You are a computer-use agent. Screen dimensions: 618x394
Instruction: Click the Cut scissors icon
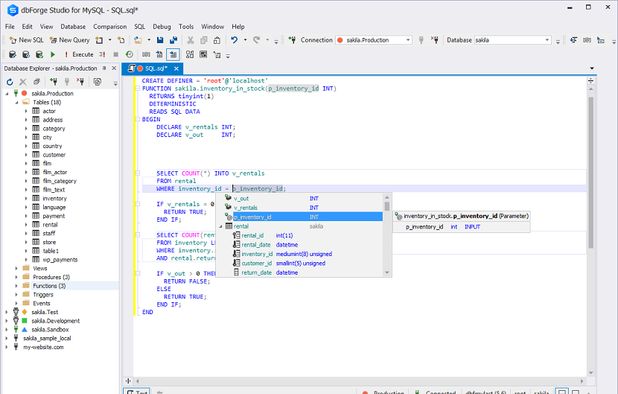pyautogui.click(x=190, y=40)
